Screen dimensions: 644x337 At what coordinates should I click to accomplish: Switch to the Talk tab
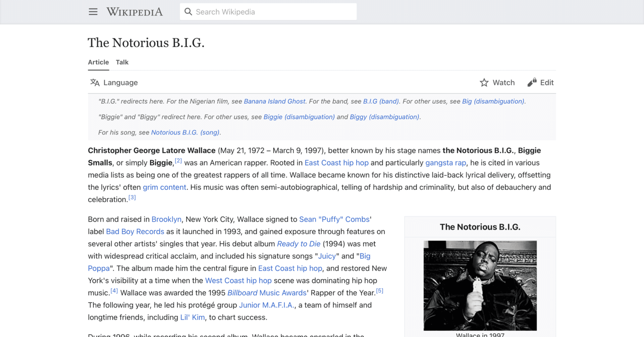click(122, 62)
